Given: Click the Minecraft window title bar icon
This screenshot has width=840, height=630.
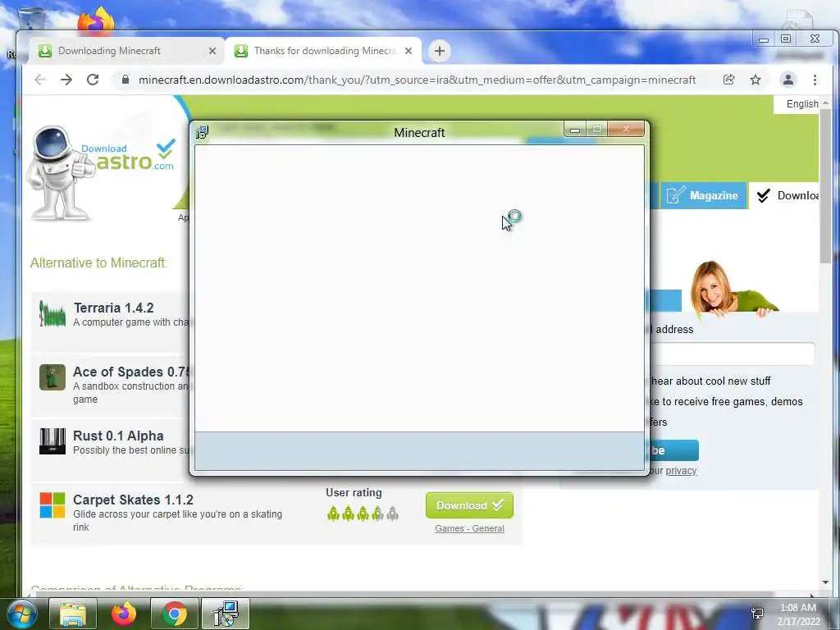Looking at the screenshot, I should [x=202, y=132].
